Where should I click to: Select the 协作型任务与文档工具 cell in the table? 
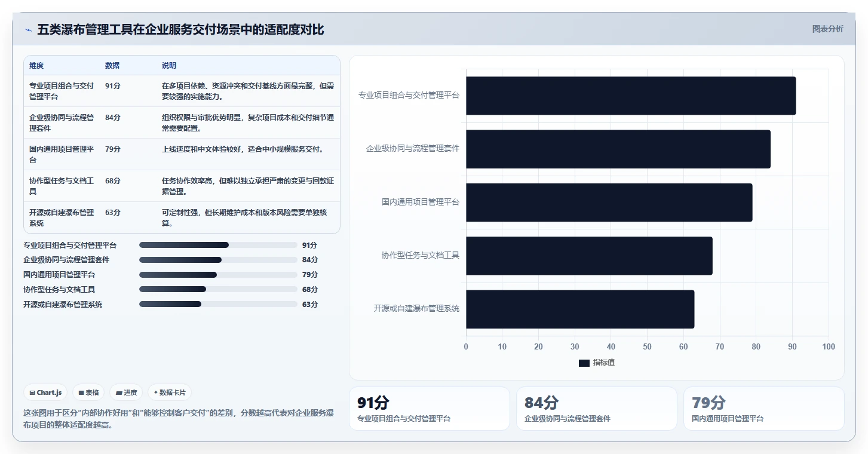(x=62, y=186)
